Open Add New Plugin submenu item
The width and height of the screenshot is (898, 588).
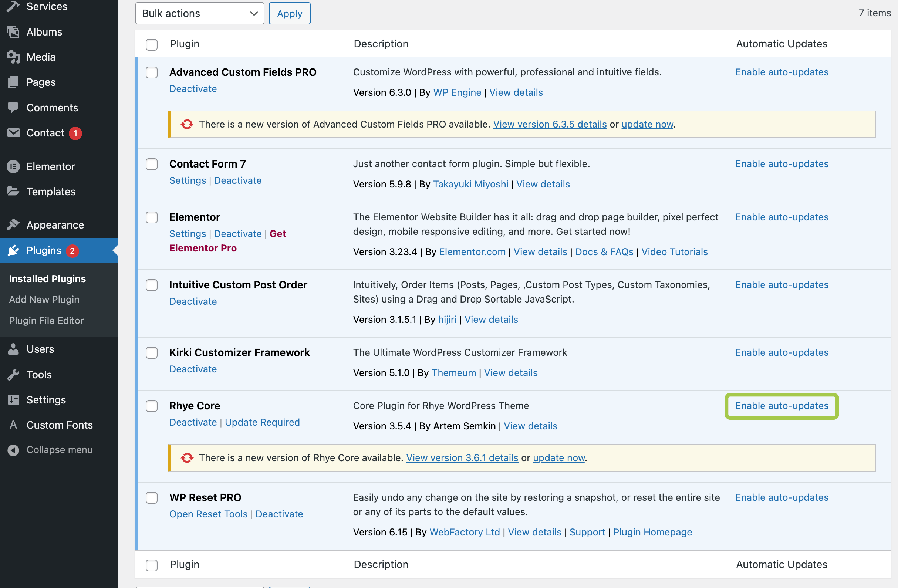coord(44,300)
